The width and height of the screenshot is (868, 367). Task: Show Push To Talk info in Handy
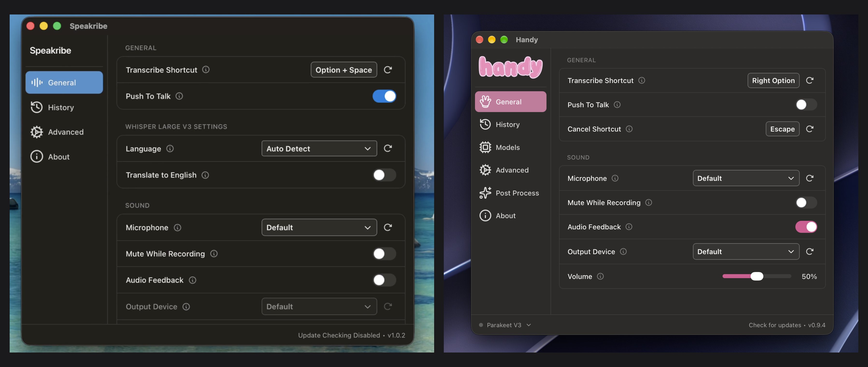click(x=617, y=105)
